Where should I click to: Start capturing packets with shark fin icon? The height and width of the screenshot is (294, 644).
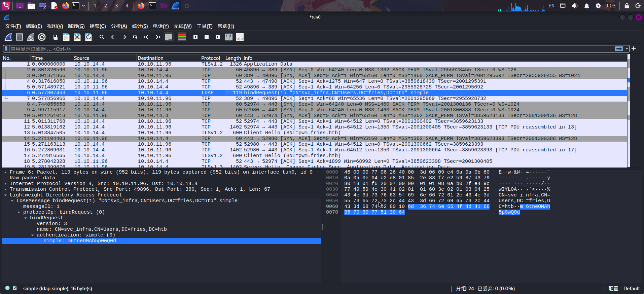click(x=8, y=37)
